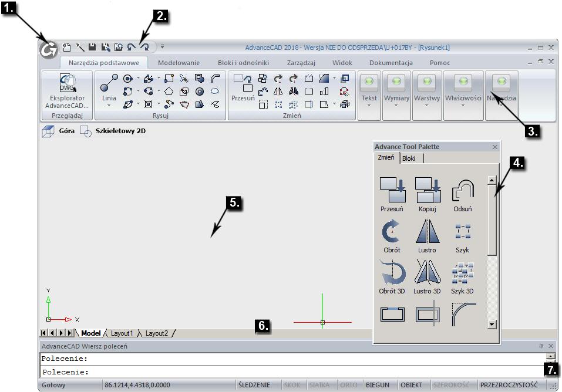562x392 pixels.
Task: Select the Ellipse tool in the Rysuj panel
Action: click(127, 104)
